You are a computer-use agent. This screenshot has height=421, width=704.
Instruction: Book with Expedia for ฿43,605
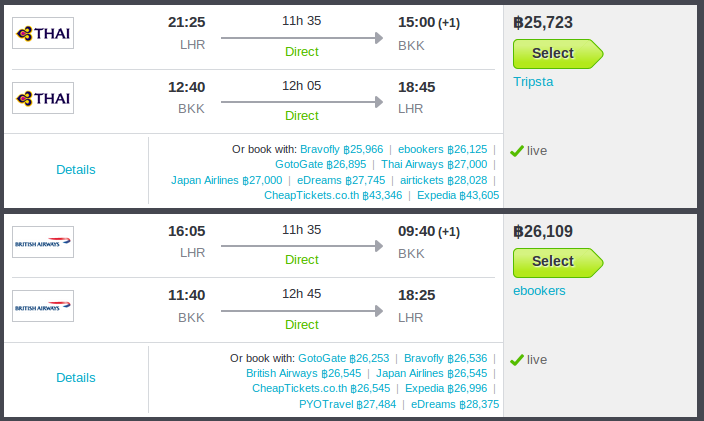pos(458,195)
